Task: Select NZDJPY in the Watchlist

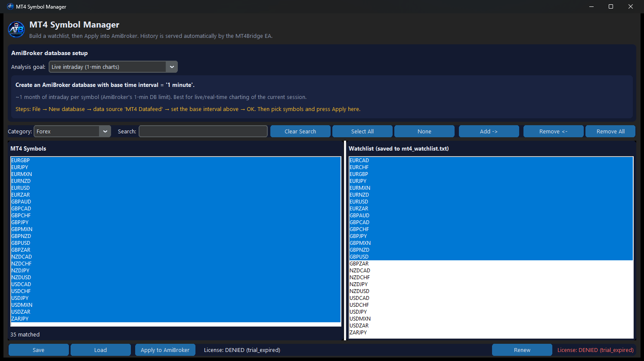Action: click(491, 284)
